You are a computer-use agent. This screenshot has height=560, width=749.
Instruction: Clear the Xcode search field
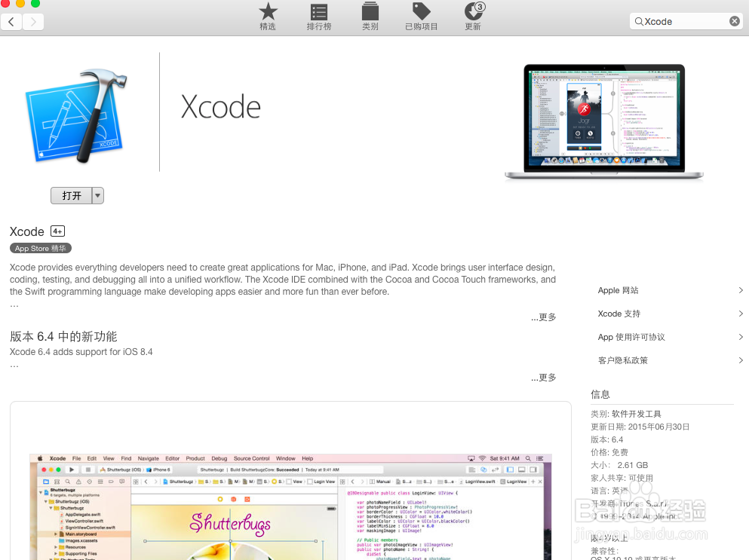click(735, 21)
